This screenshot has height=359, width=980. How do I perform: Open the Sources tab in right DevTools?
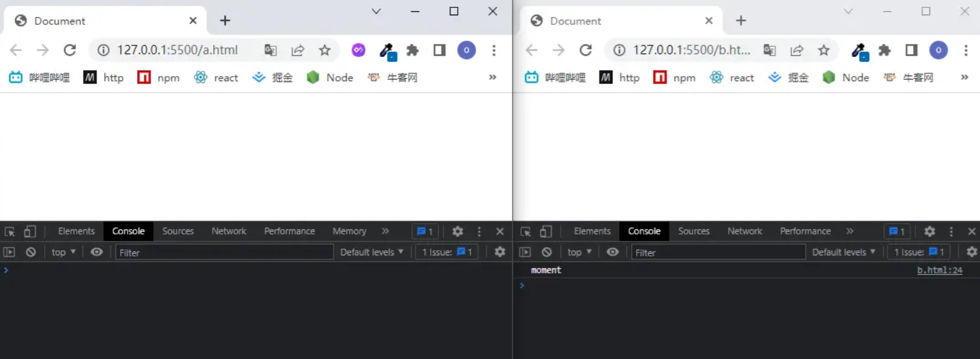(x=693, y=232)
